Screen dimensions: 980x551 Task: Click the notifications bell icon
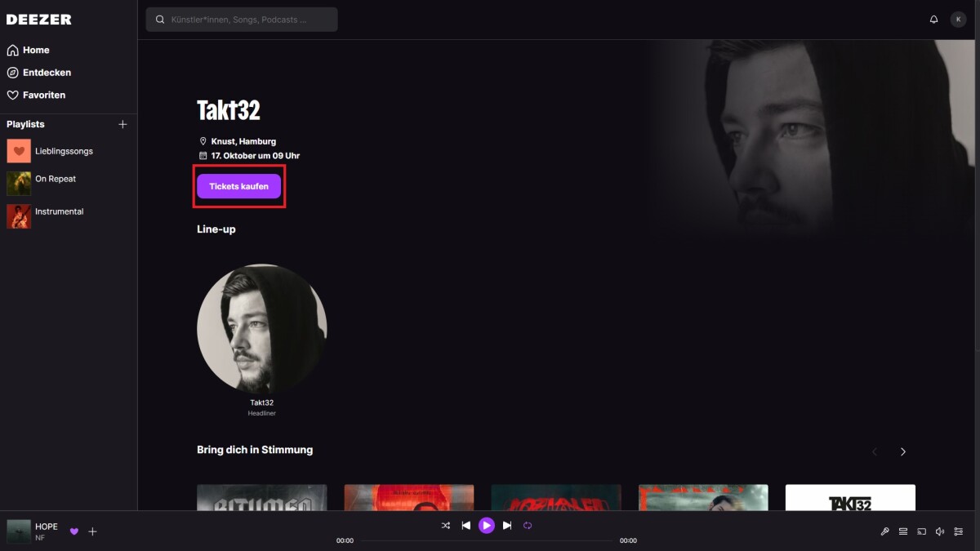click(933, 20)
